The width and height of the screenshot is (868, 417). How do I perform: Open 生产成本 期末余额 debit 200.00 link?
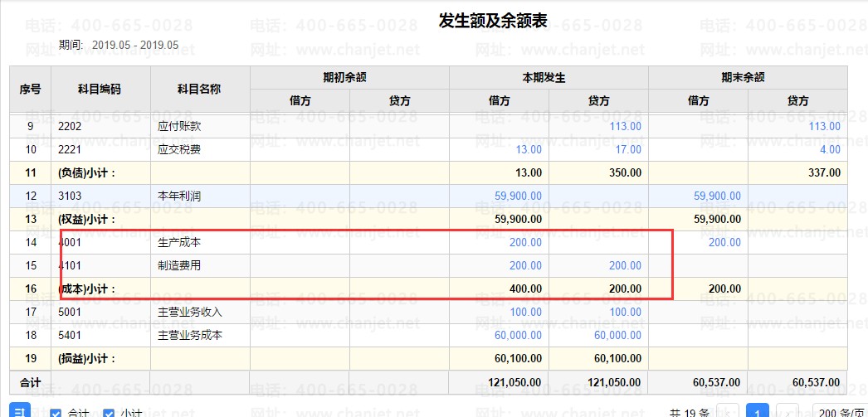(x=724, y=242)
